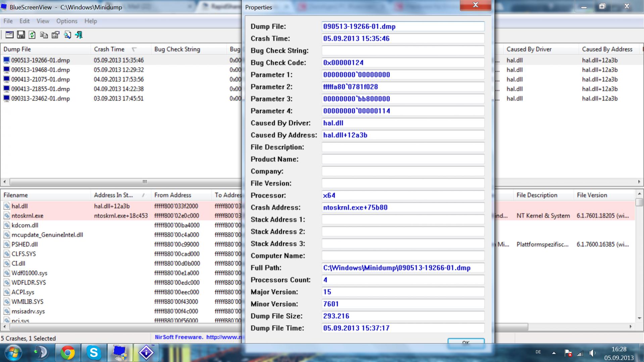
Task: Click the lower pane vertical scroll down arrow
Action: click(x=639, y=318)
